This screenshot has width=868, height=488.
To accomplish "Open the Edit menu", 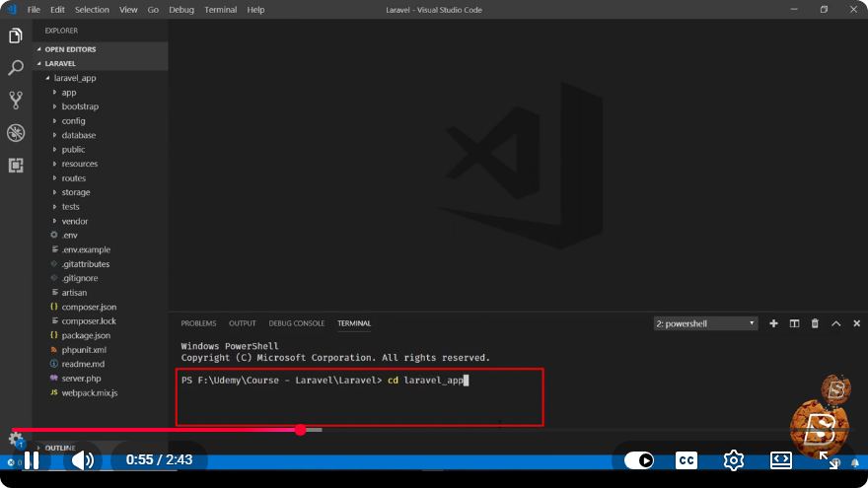I will click(x=57, y=10).
